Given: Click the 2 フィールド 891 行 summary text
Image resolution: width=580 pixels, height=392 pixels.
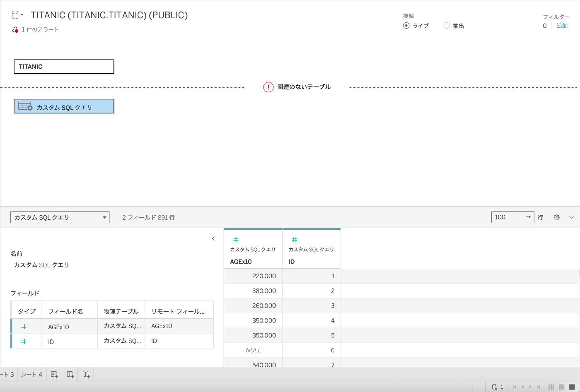Looking at the screenshot, I should (149, 217).
